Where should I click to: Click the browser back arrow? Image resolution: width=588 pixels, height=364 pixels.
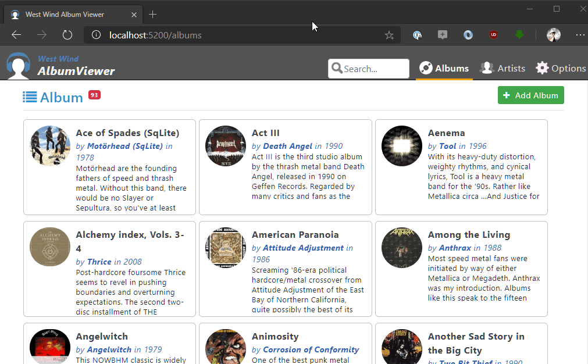tap(16, 35)
